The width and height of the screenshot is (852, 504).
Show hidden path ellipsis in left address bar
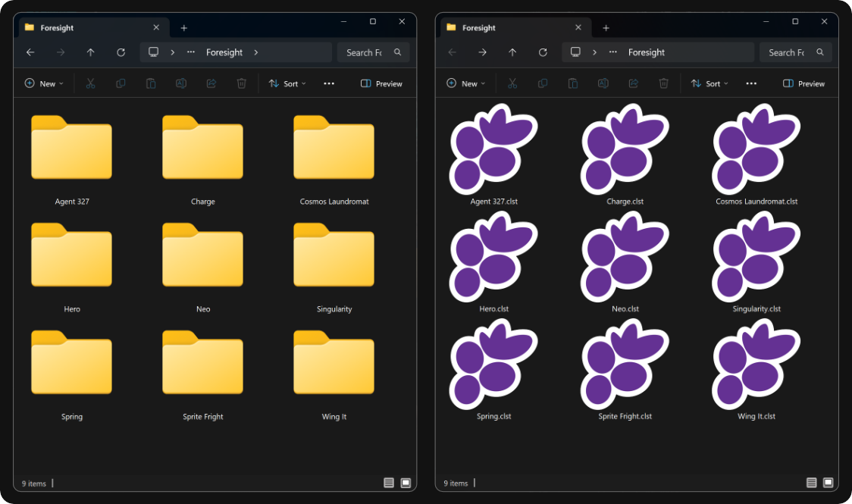191,52
